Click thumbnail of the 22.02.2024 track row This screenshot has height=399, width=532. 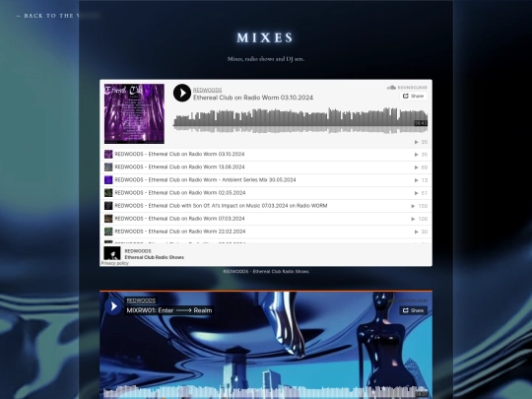108,232
